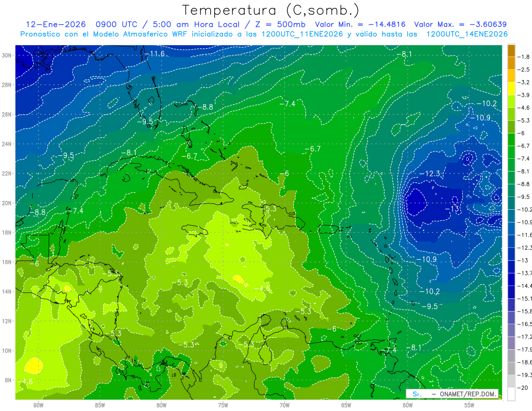Pick the lime swatch between -3.9 and -4.6
This screenshot has width=532, height=411.
point(511,101)
